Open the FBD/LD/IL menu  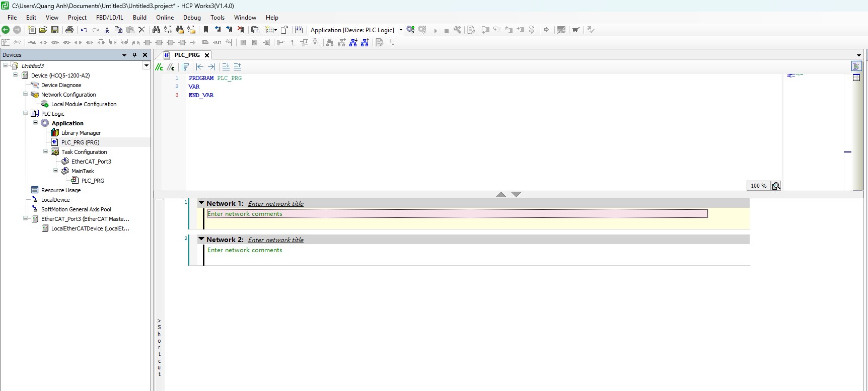pyautogui.click(x=110, y=17)
